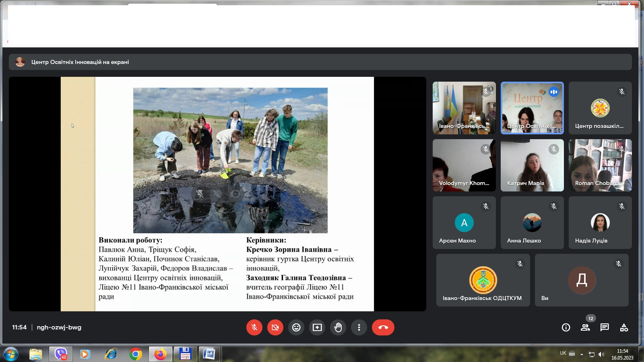The height and width of the screenshot is (362, 644).
Task: Click the presenter banner Центр Освітніх Інновацій
Action: click(x=80, y=62)
